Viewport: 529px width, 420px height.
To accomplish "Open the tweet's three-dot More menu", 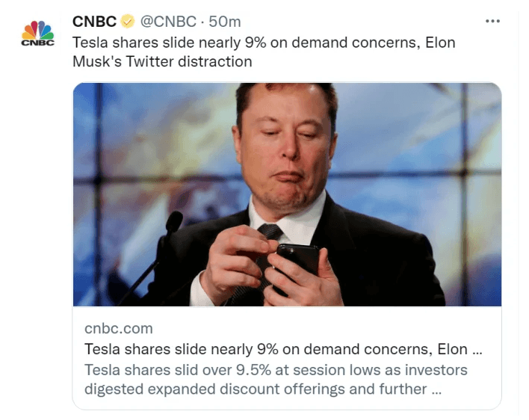I will [x=492, y=22].
